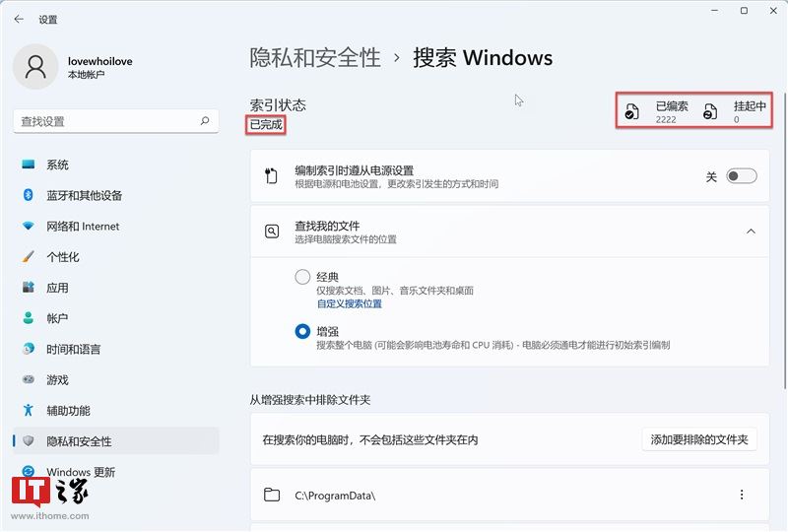Image resolution: width=788 pixels, height=532 pixels.
Task: Click the 本地帐户 label under username
Action: 86,75
